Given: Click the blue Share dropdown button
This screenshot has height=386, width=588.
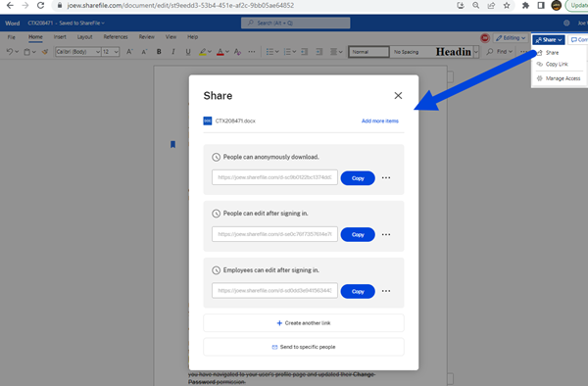Looking at the screenshot, I should coord(549,40).
